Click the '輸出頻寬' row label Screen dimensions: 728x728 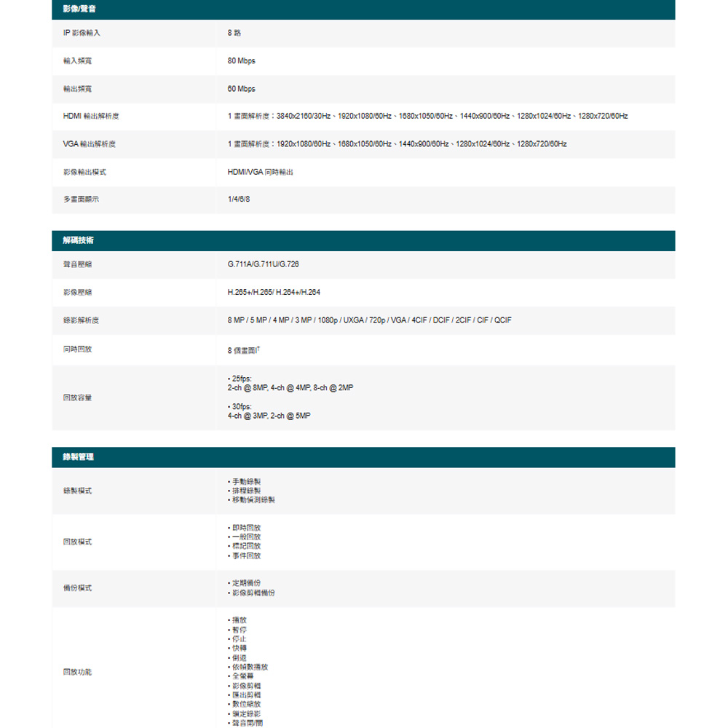pos(78,89)
